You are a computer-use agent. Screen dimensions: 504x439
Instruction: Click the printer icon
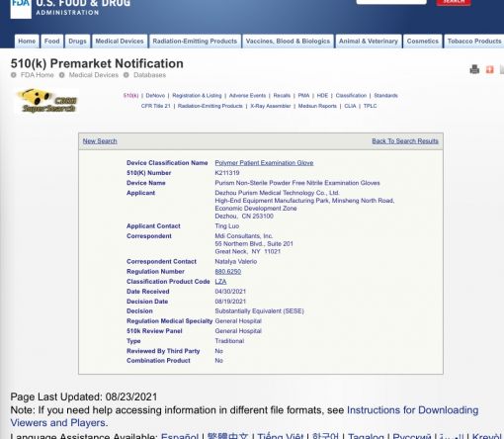click(x=474, y=69)
